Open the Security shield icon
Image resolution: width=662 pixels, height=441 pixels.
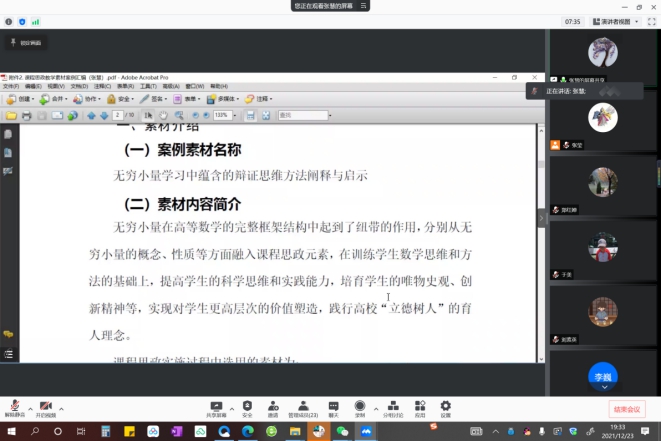(247, 407)
